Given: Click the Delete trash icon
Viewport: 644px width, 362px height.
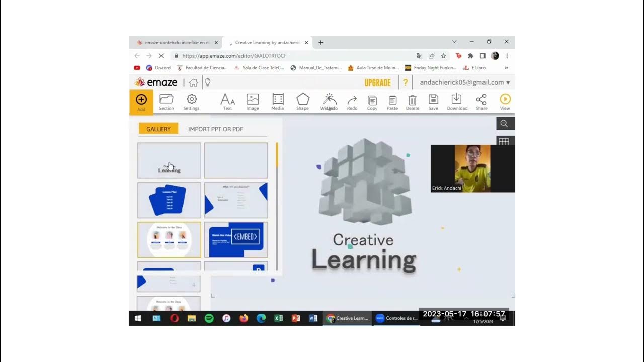Looking at the screenshot, I should (413, 102).
